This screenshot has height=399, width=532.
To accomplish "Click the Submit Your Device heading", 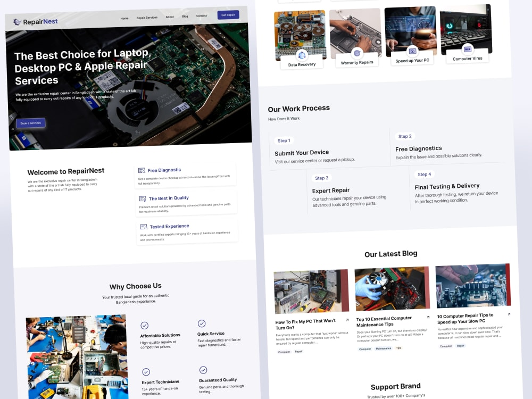I will click(302, 153).
